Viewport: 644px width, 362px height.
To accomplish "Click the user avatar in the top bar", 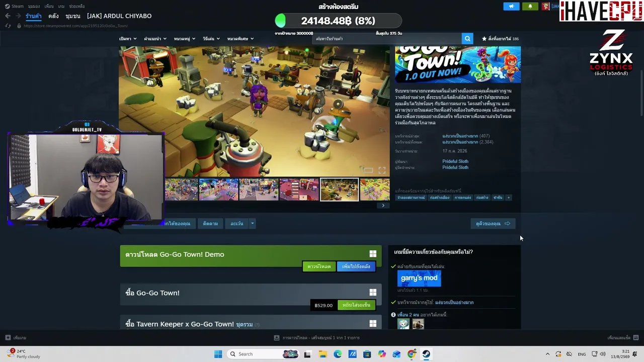I will 545,7.
